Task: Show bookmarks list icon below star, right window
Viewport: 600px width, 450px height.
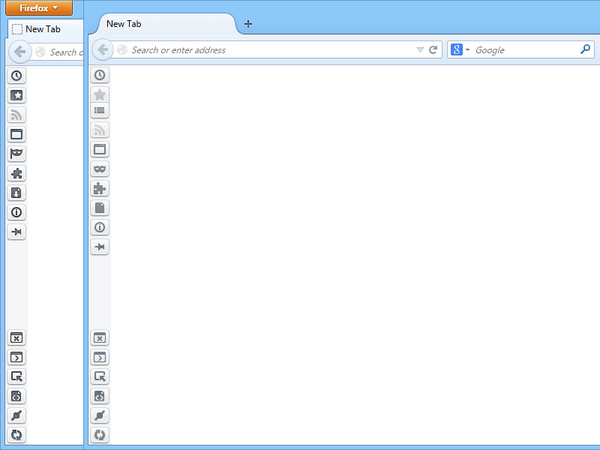Action: point(100,111)
